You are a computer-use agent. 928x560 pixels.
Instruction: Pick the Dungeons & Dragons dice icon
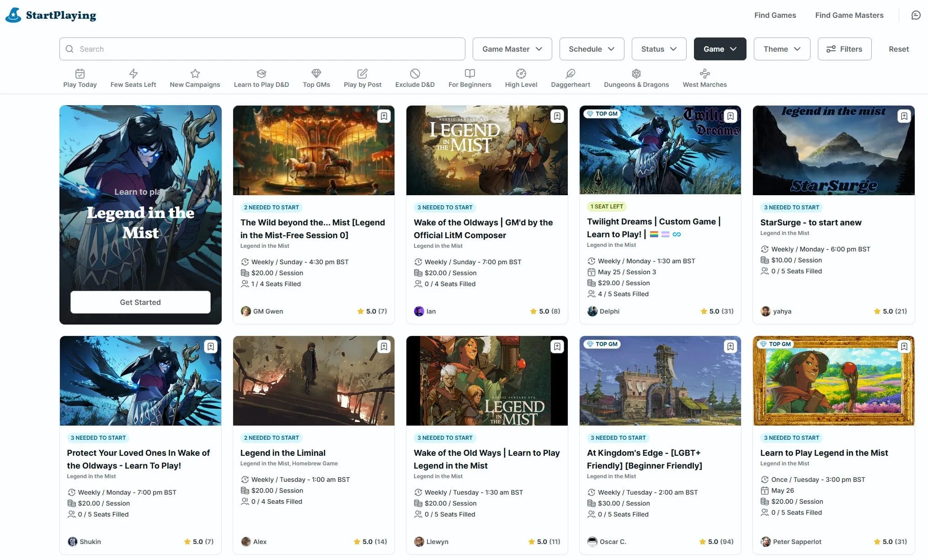pyautogui.click(x=636, y=73)
